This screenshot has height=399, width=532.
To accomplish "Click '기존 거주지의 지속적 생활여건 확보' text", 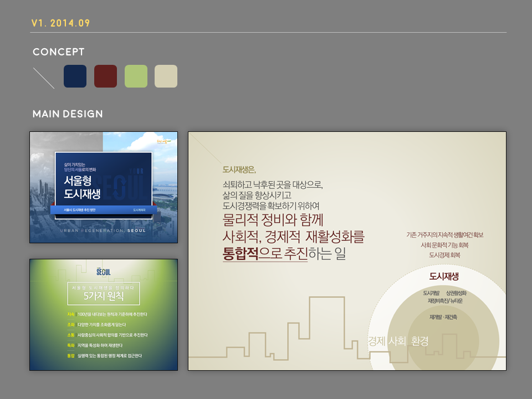I will coord(445,235).
